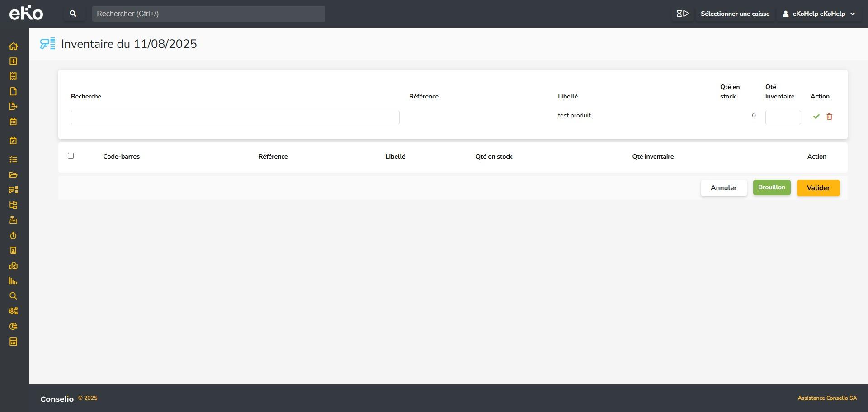The image size is (868, 412).
Task: Open the Sélectionner une caisse selector
Action: [x=735, y=14]
